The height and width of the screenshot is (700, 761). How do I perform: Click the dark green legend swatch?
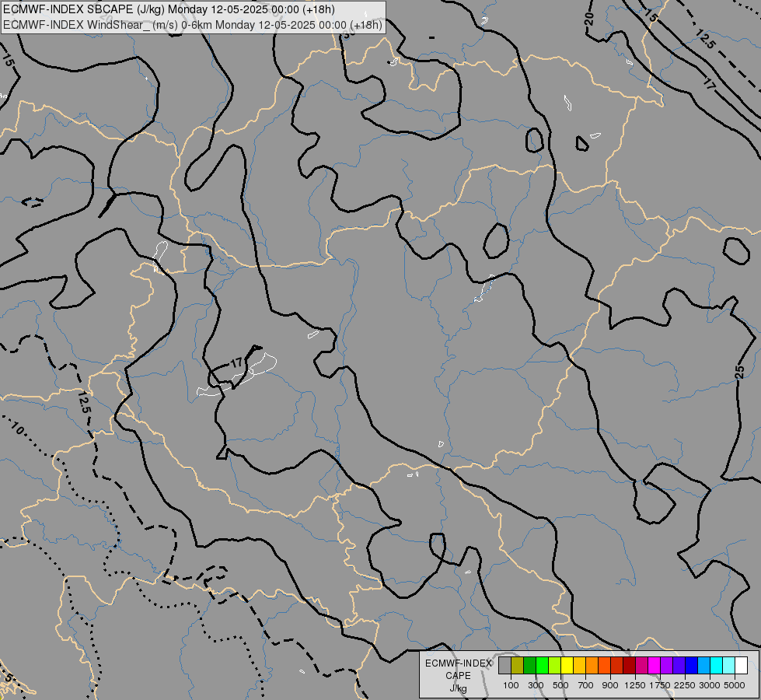[x=529, y=665]
